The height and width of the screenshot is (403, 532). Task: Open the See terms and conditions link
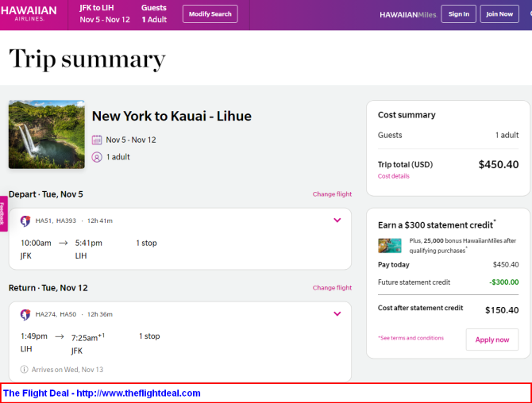[x=411, y=338]
